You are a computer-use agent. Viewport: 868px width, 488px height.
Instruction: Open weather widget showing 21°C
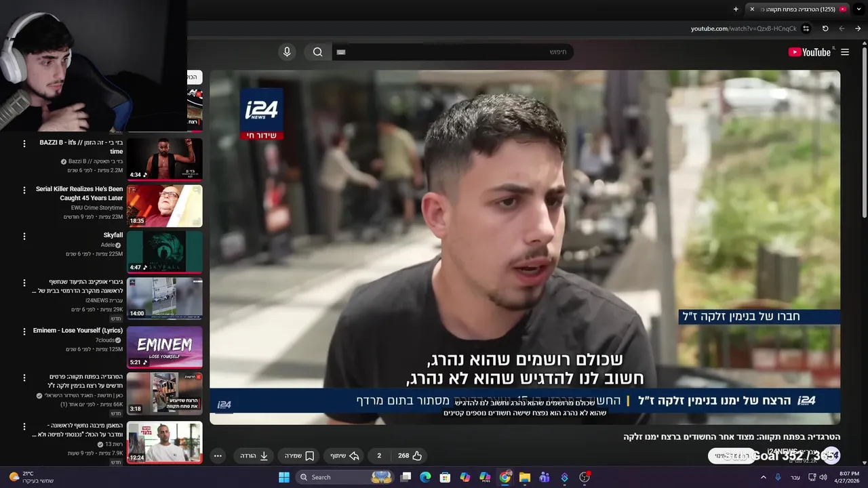[x=31, y=477]
